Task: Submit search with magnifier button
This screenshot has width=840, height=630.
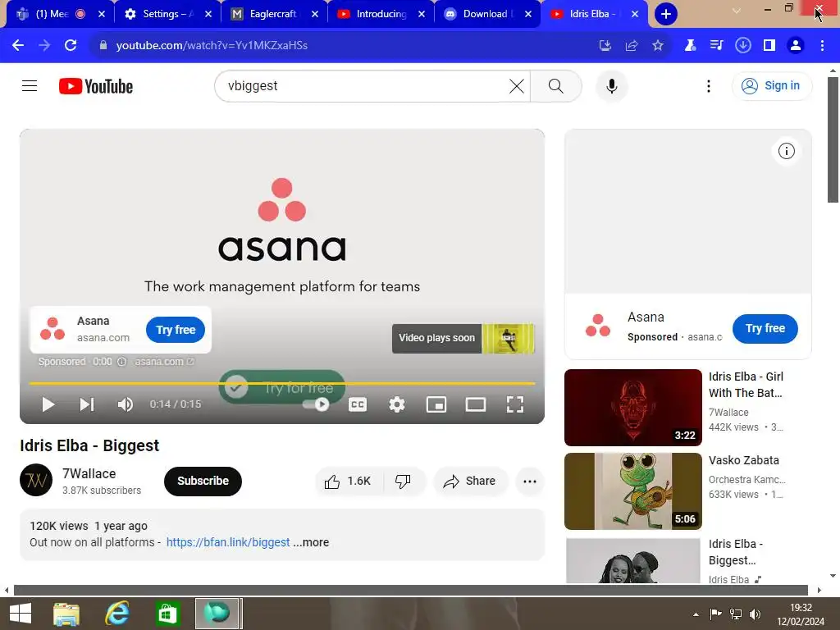Action: point(556,85)
